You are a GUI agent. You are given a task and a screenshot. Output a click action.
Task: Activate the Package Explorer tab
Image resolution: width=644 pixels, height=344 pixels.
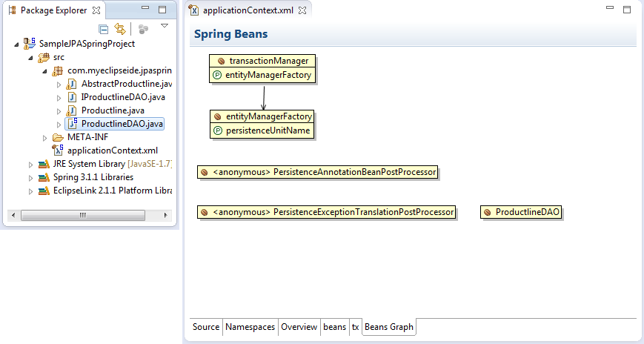[x=54, y=10]
